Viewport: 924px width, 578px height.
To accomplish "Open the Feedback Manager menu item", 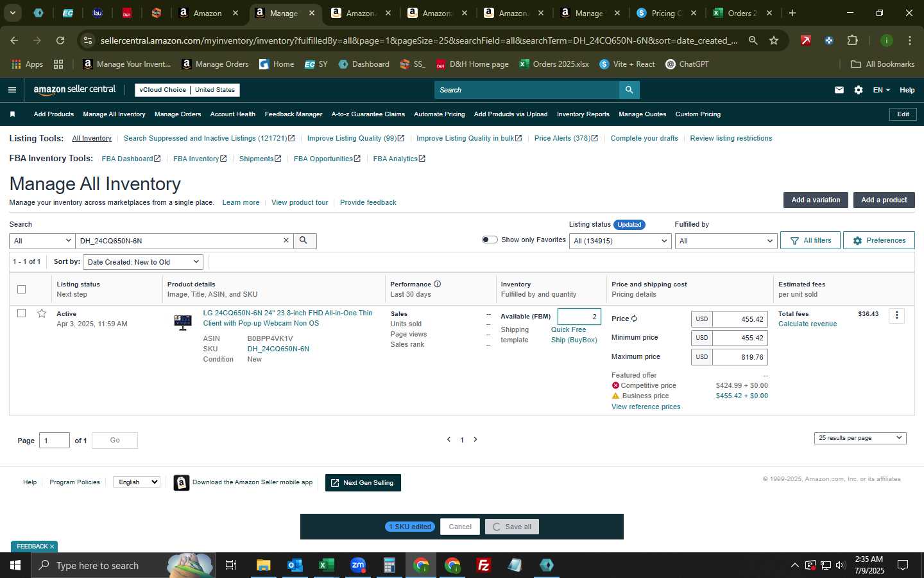I will pyautogui.click(x=293, y=114).
